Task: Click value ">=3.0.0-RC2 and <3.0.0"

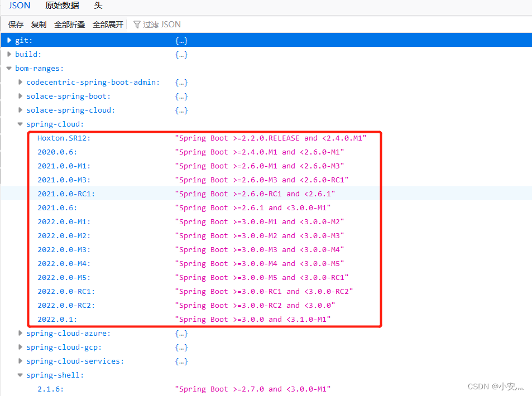Action: 255,306
